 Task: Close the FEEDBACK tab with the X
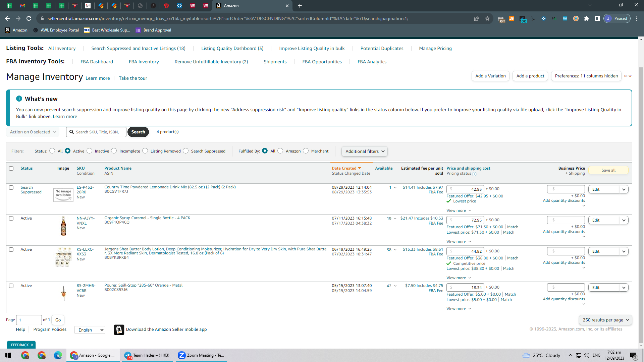coord(32,345)
